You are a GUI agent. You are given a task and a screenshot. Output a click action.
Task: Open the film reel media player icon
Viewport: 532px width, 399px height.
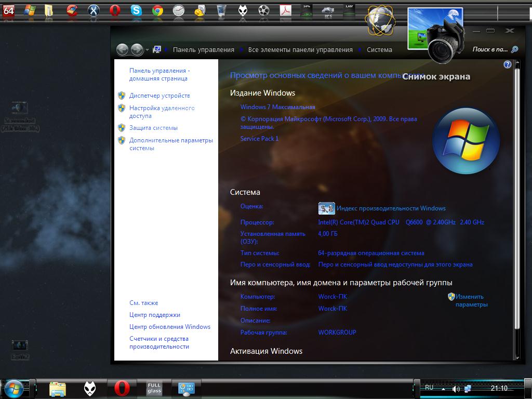pyautogui.click(x=263, y=11)
